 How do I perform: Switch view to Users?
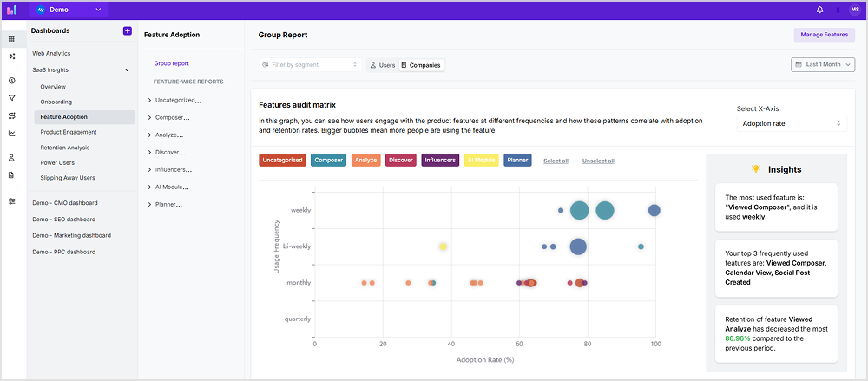pos(382,65)
